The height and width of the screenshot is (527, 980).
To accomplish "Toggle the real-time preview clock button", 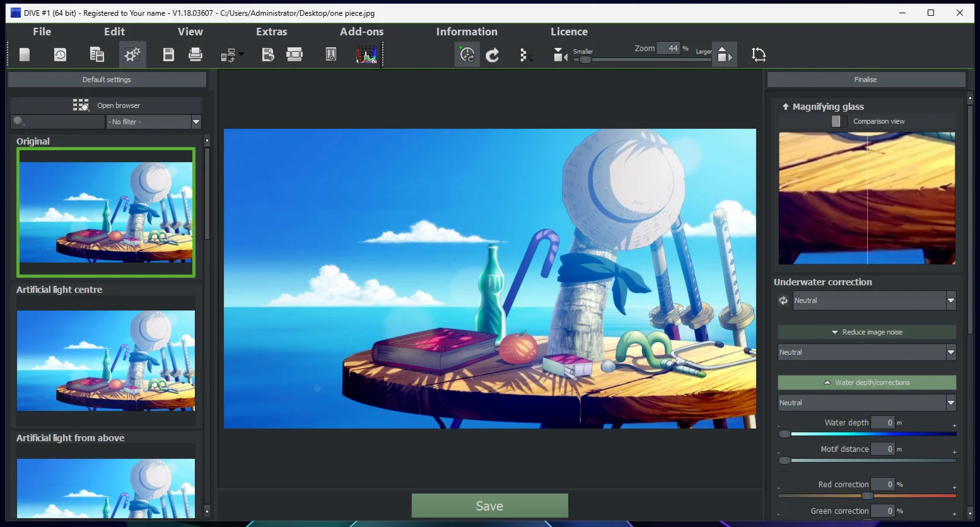I will pyautogui.click(x=467, y=55).
